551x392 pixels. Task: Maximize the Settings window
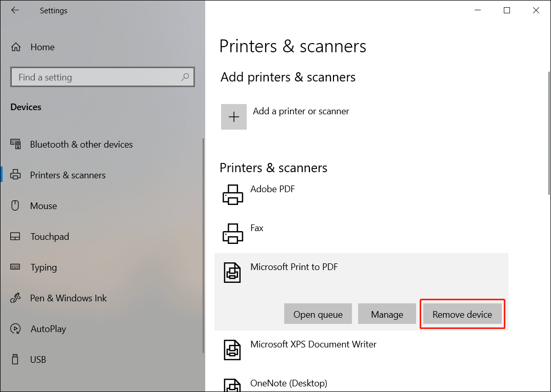point(507,10)
